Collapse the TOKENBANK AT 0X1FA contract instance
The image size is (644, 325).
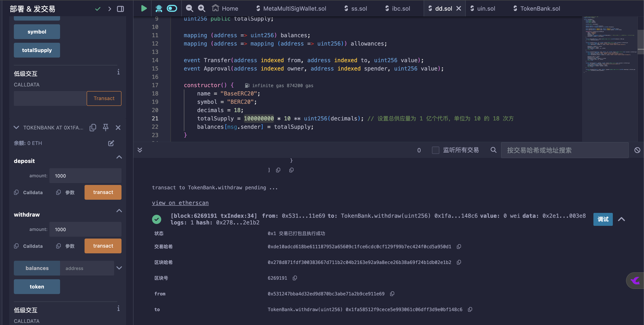(16, 127)
